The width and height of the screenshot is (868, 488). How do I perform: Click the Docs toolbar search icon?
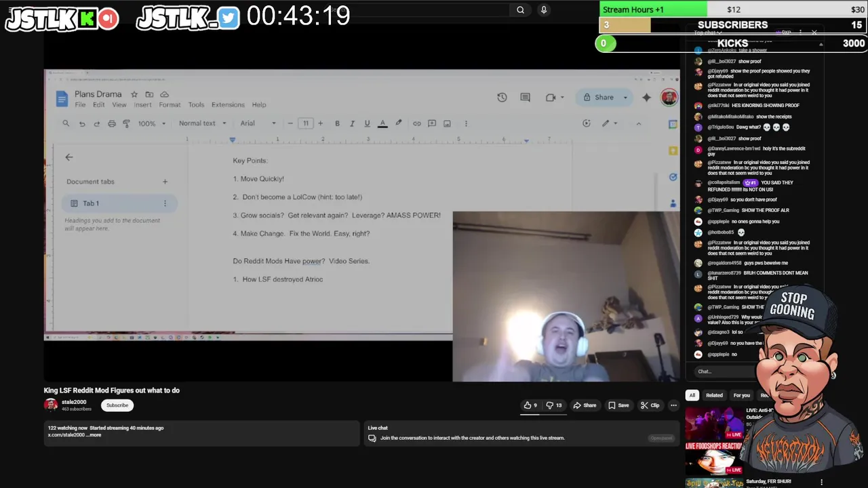(66, 123)
